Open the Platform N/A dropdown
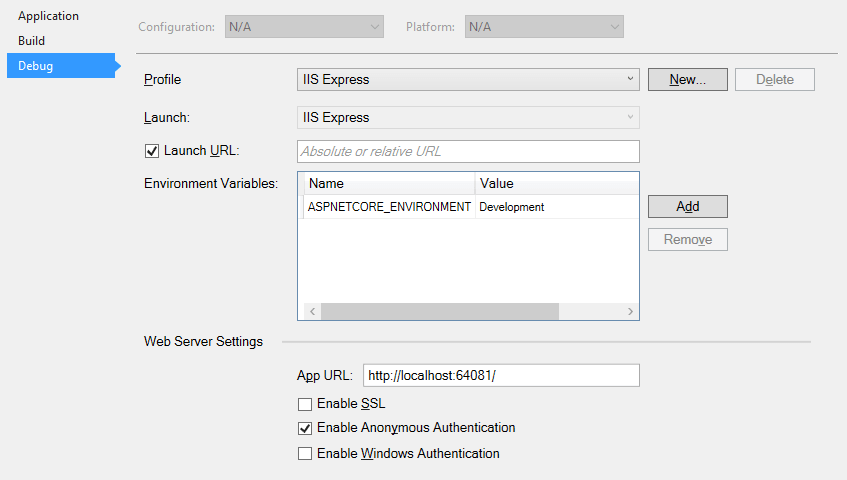The image size is (847, 480). point(544,27)
